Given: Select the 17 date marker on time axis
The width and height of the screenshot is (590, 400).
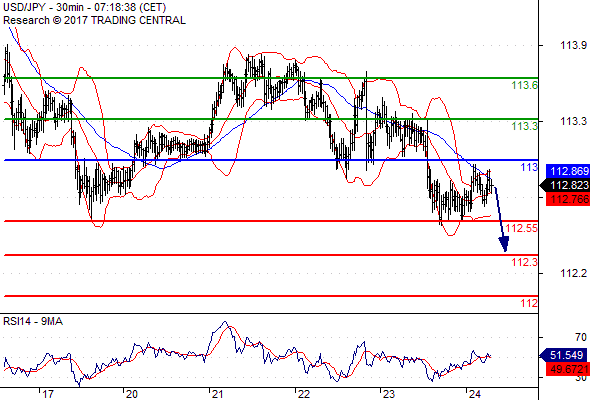Looking at the screenshot, I should (48, 394).
